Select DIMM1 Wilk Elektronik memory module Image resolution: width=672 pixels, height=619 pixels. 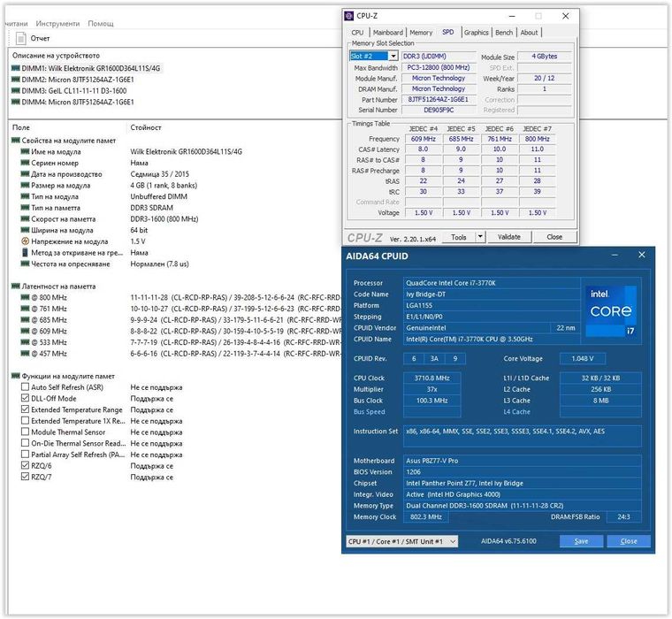86,68
